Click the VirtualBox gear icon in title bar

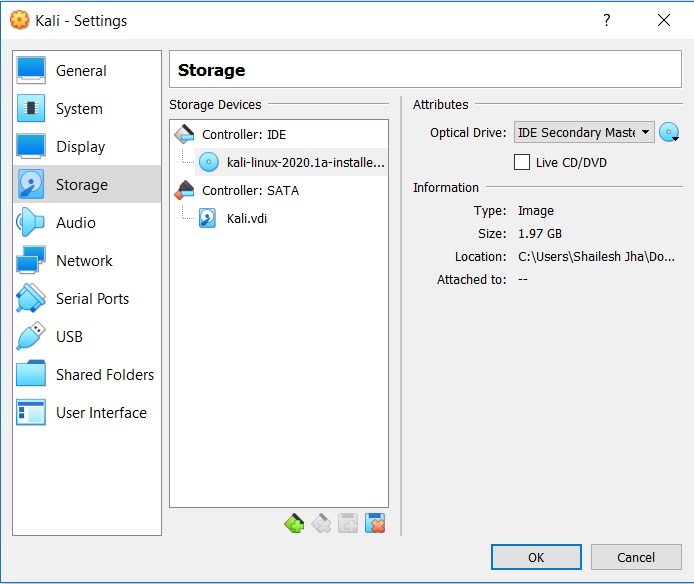(x=19, y=20)
